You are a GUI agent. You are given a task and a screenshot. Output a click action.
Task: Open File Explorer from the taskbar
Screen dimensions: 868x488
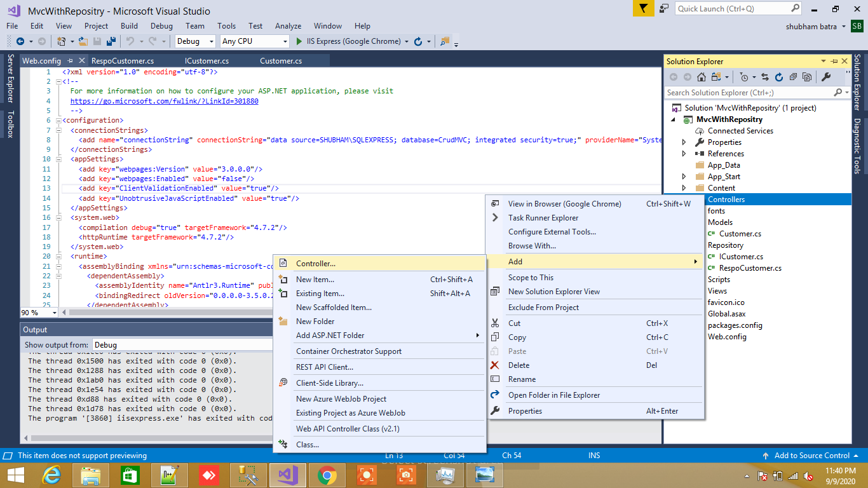[91, 475]
